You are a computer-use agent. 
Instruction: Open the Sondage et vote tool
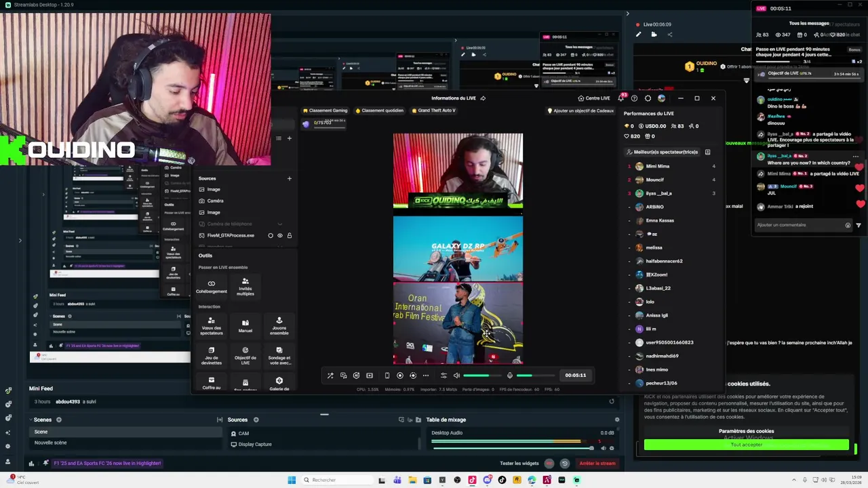point(279,355)
